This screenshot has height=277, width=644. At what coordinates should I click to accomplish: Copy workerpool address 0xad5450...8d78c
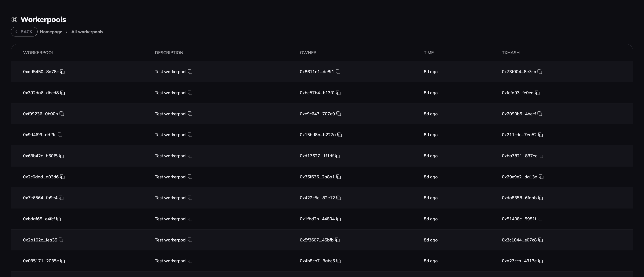[63, 72]
